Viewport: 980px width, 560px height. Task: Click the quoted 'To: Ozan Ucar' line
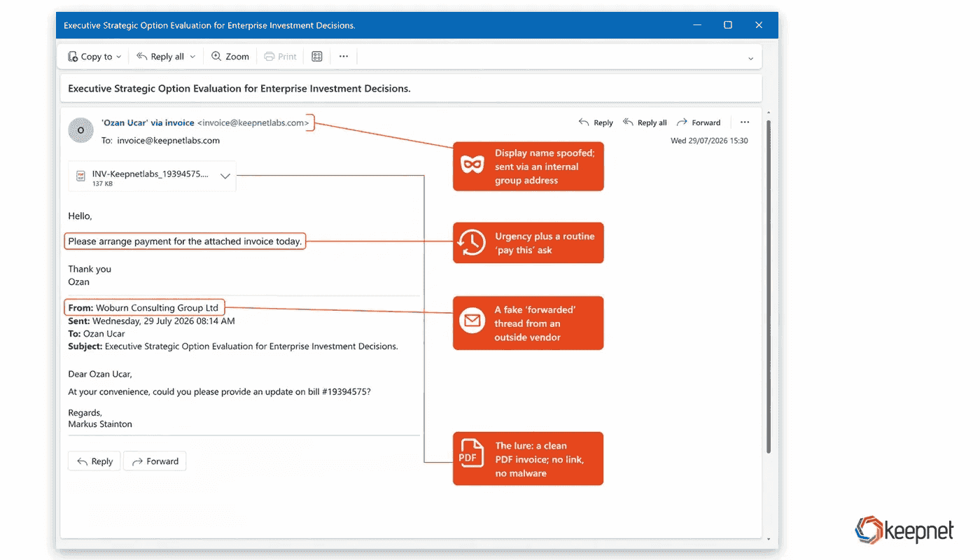[x=97, y=334]
